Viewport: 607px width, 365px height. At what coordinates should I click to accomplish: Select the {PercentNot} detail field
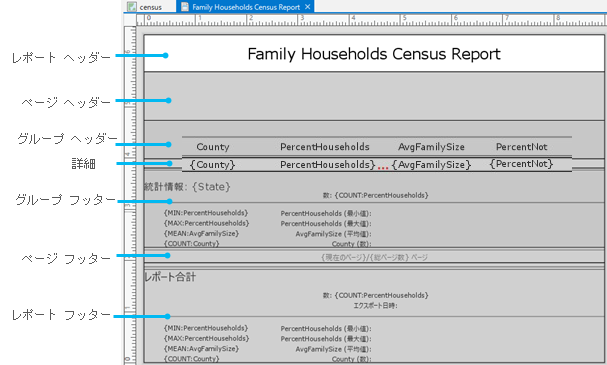pyautogui.click(x=521, y=164)
